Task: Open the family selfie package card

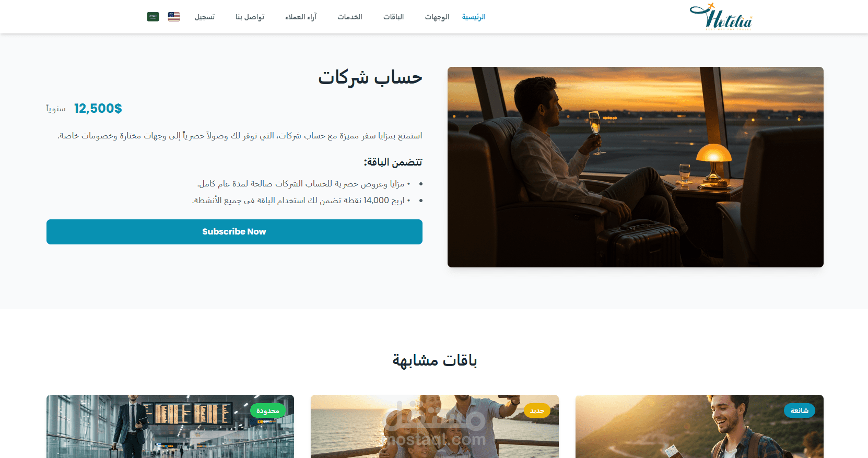Action: click(435, 426)
